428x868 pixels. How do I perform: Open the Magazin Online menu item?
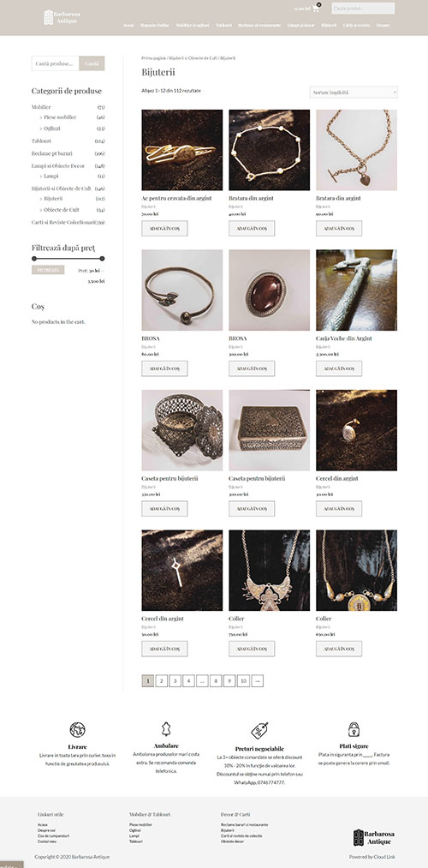tap(155, 26)
